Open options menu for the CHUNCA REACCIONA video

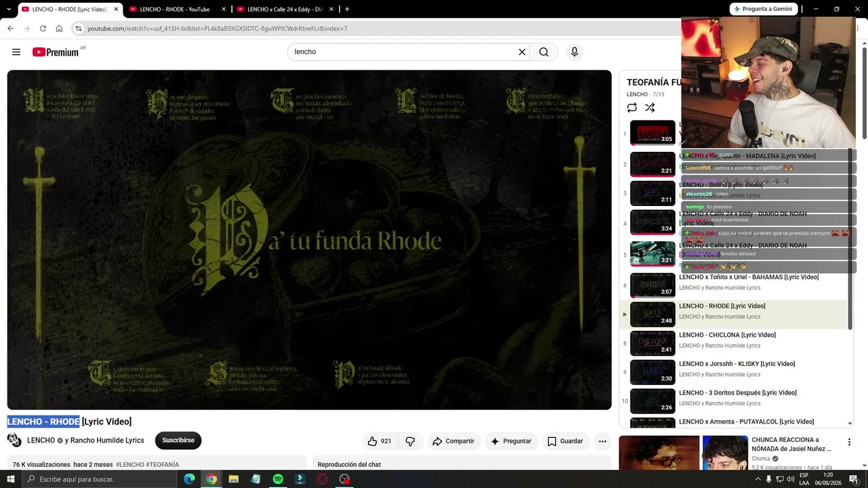(x=849, y=443)
